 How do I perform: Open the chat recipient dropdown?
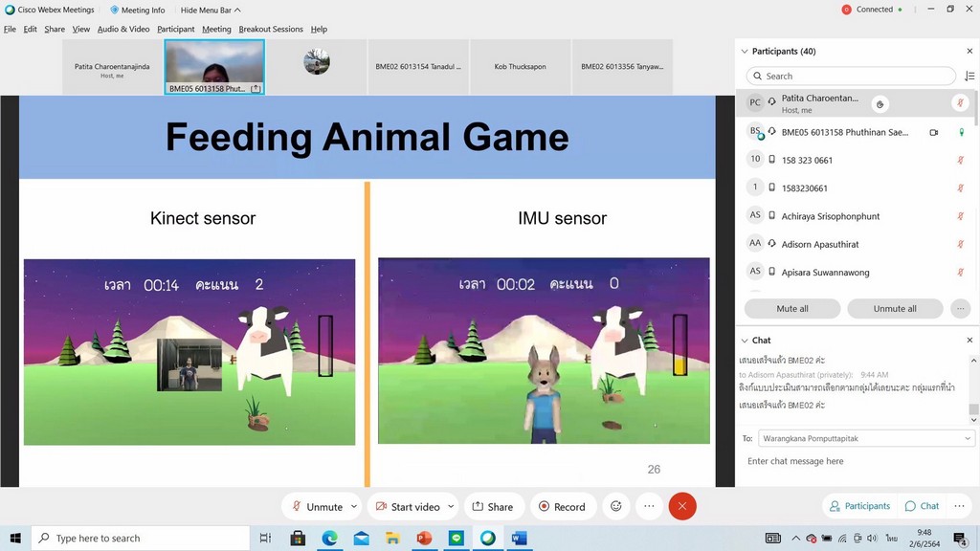pyautogui.click(x=866, y=438)
